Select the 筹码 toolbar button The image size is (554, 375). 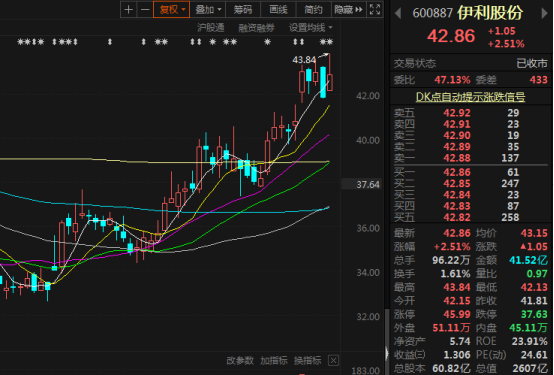coord(243,10)
